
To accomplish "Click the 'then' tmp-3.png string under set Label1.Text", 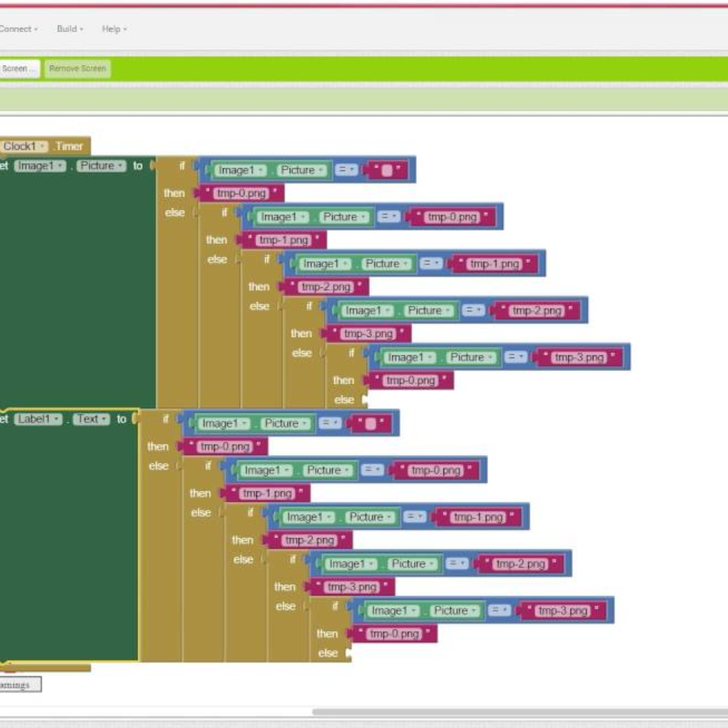I will coord(352,587).
